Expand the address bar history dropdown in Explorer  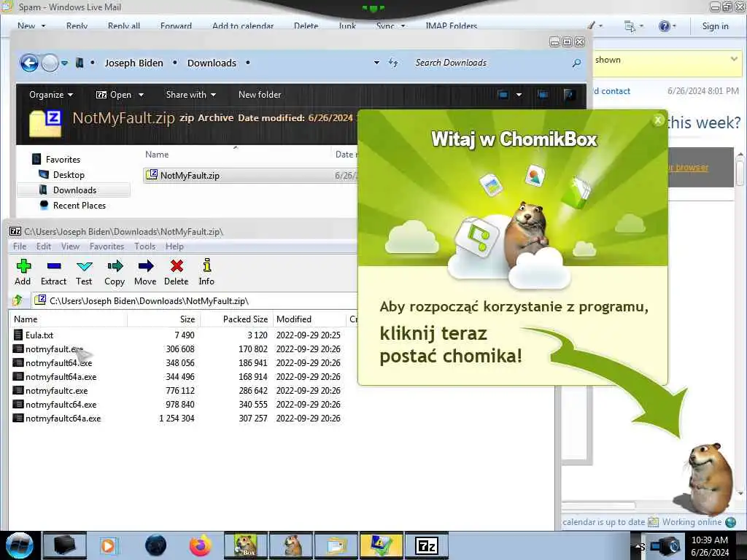(x=376, y=63)
